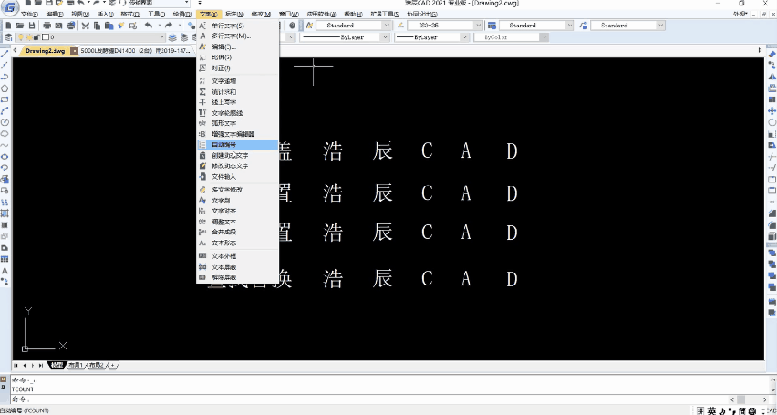Choose the highlighted 自动编号 menu entry
Screen dimensions: 777x415
[x=238, y=145]
